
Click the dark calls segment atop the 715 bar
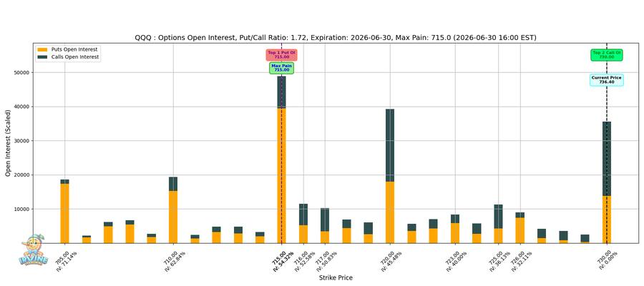(x=281, y=92)
